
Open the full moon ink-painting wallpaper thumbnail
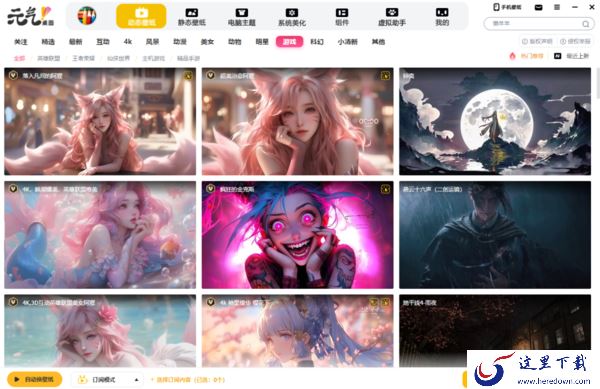pyautogui.click(x=495, y=121)
